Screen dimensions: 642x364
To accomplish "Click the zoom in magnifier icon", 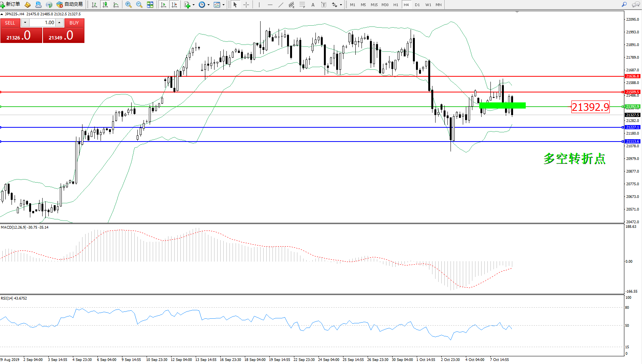I will [129, 5].
